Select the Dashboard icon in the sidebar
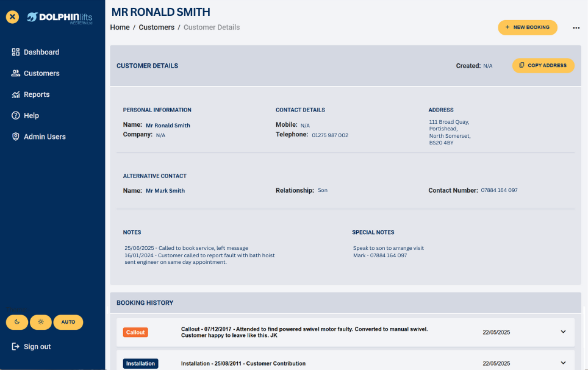The width and height of the screenshot is (588, 370). point(16,52)
